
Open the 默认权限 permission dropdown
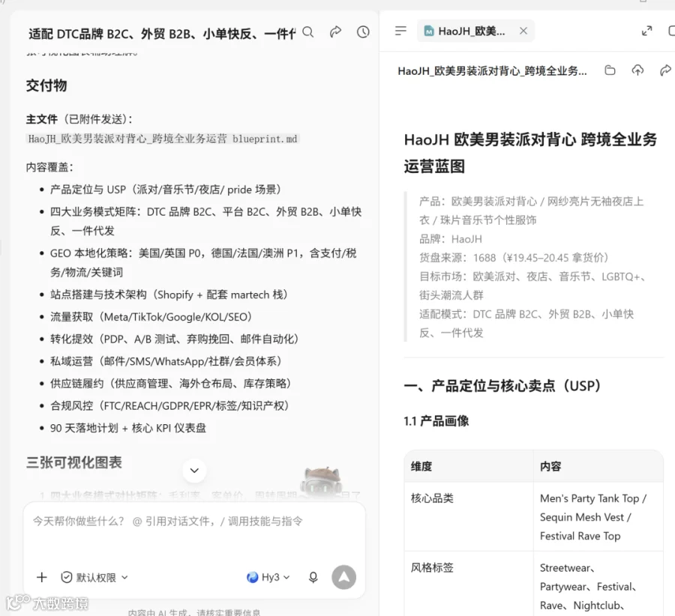coord(94,577)
